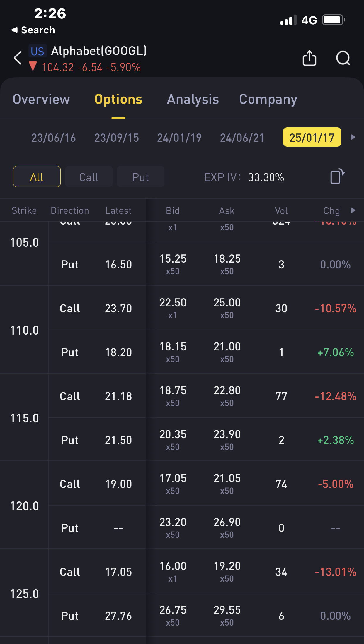Open the Company tab
The height and width of the screenshot is (644, 364).
point(268,100)
